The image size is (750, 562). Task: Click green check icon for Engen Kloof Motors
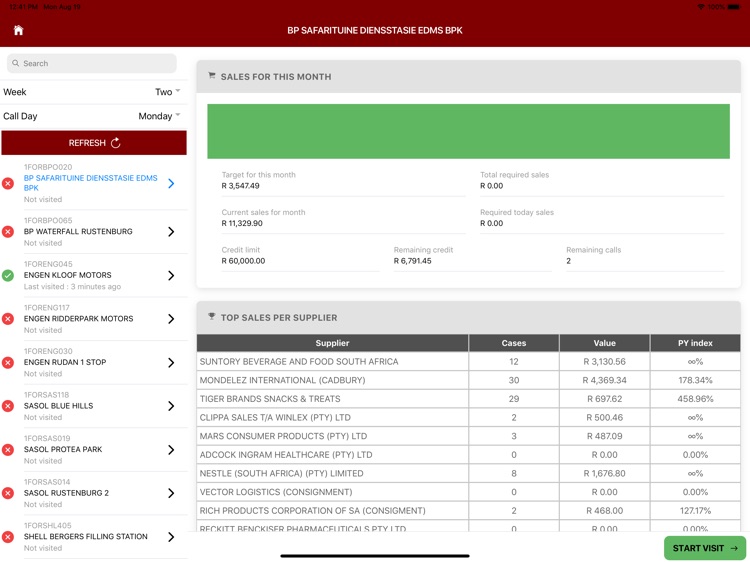[8, 275]
